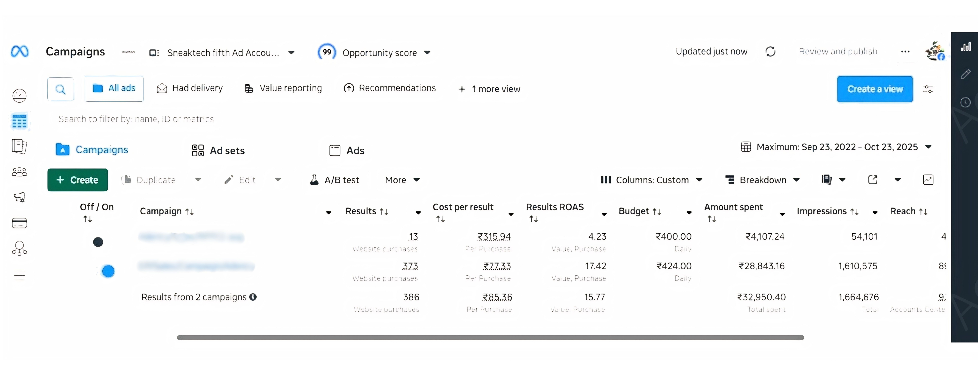980x377 pixels.
Task: Click the 99 opportunity score badge
Action: (327, 52)
